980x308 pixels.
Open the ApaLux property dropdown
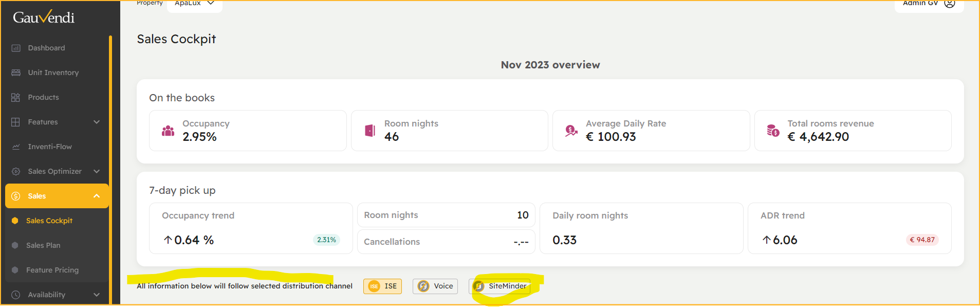pyautogui.click(x=195, y=4)
